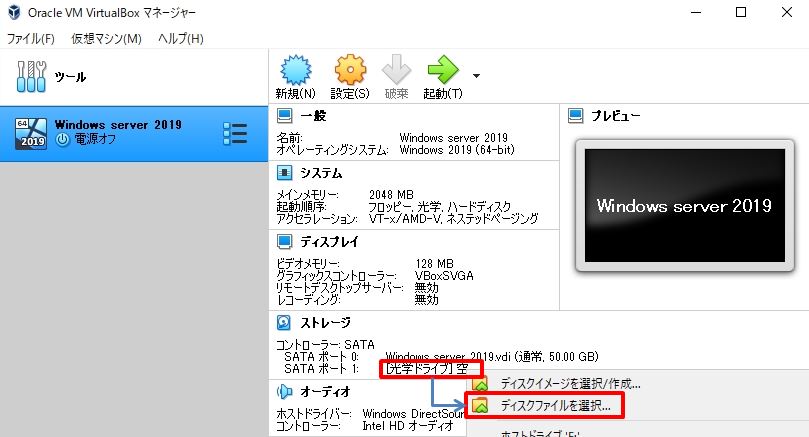
Task: Click the Intel HD オーディオ controller value
Action: click(408, 426)
